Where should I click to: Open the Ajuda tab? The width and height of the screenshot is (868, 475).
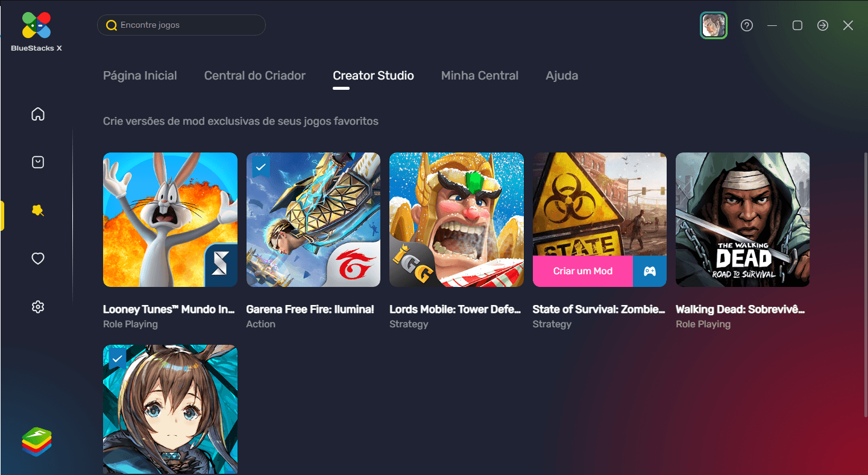click(562, 75)
